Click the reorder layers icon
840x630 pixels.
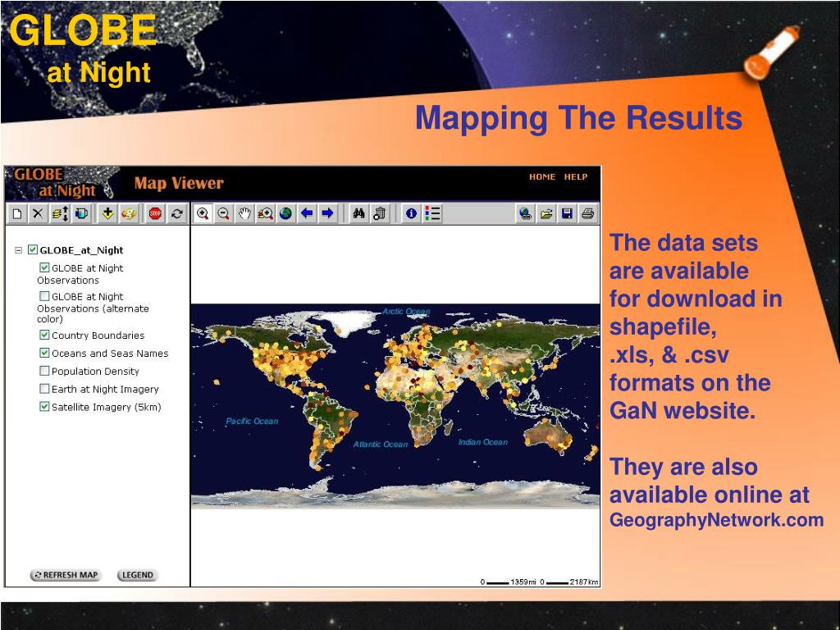[59, 214]
